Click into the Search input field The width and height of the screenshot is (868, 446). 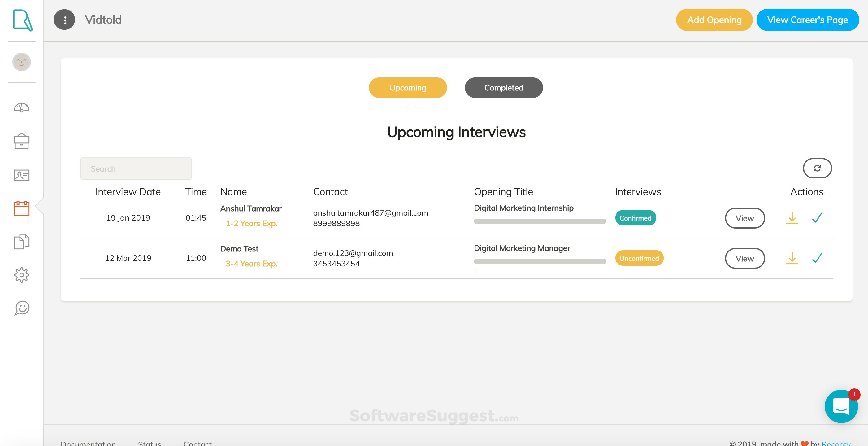point(136,168)
